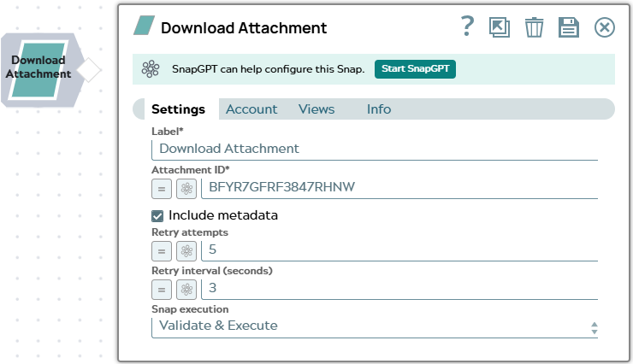Click the pop-out dialog window icon

(500, 27)
